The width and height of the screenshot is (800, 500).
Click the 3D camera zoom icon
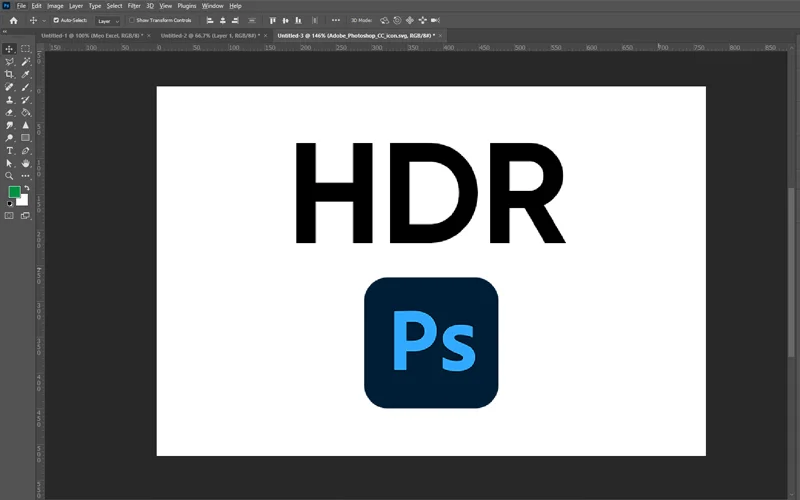coord(435,20)
